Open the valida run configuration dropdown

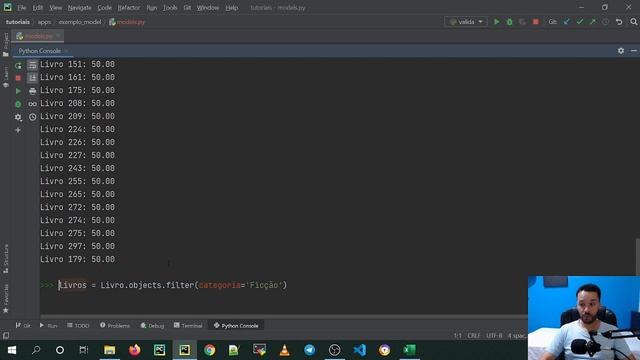click(x=466, y=22)
